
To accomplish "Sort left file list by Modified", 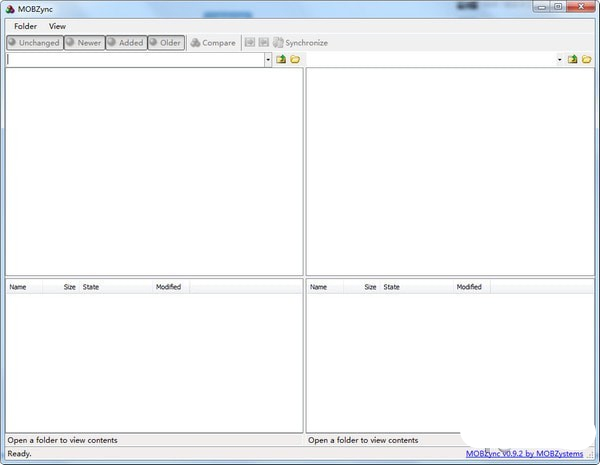I will pyautogui.click(x=171, y=287).
